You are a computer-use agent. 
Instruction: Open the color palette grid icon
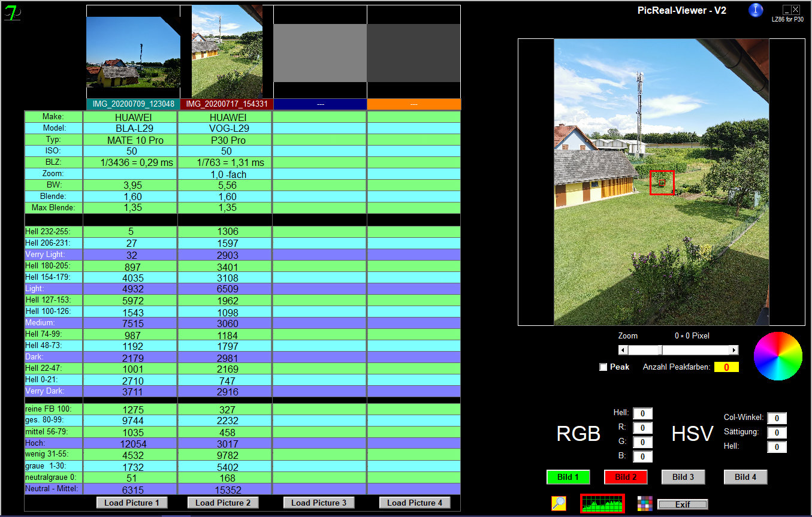(x=645, y=504)
